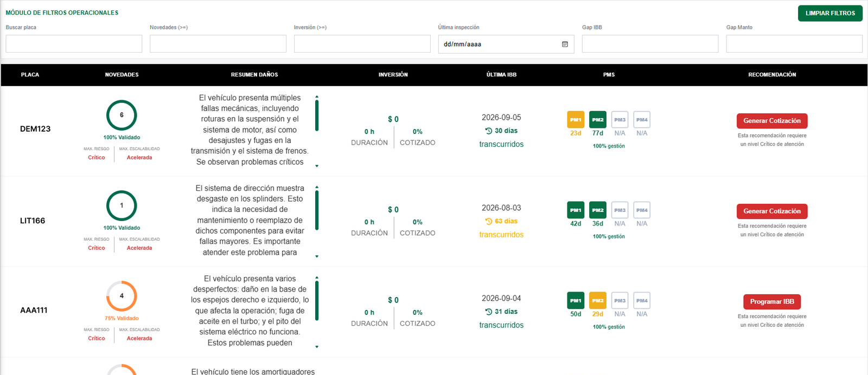
Task: Click the PMS column header
Action: (609, 75)
